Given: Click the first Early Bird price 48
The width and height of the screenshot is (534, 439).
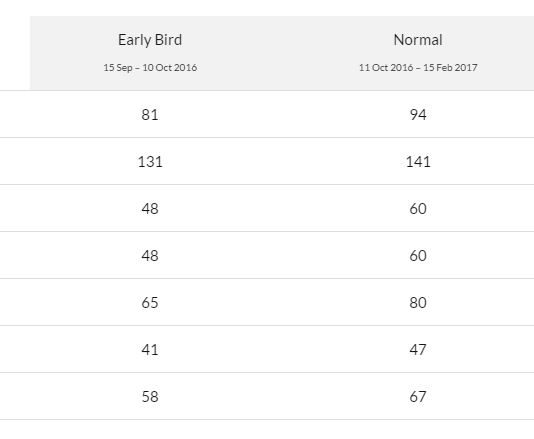Looking at the screenshot, I should 150,208.
